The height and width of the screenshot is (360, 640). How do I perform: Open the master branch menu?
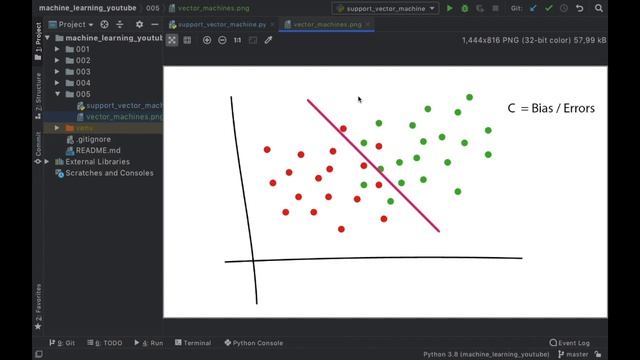point(573,354)
